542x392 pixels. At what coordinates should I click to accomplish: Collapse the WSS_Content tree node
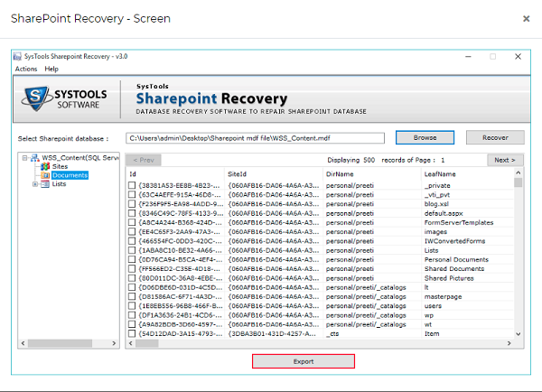pos(23,157)
